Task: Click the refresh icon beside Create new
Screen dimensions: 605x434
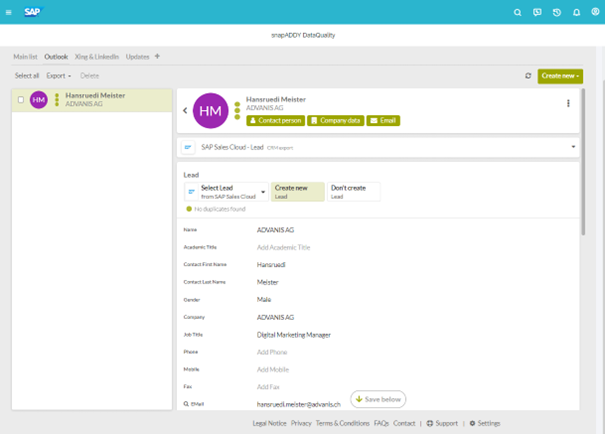Action: tap(528, 76)
